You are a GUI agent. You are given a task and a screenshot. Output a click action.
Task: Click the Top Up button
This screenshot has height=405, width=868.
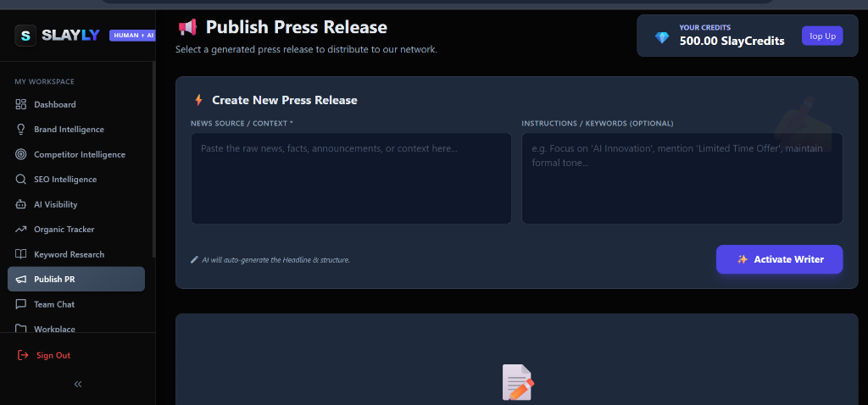coord(821,36)
